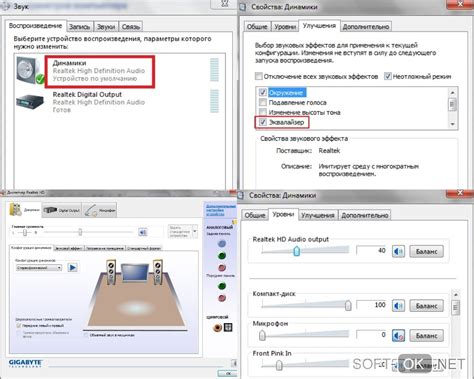The width and height of the screenshot is (474, 379).
Task: Unmute the Микрофон speaker icon
Action: 398,335
